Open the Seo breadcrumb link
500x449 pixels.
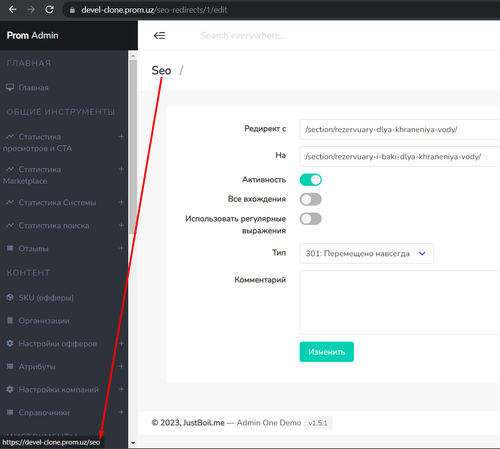click(161, 70)
